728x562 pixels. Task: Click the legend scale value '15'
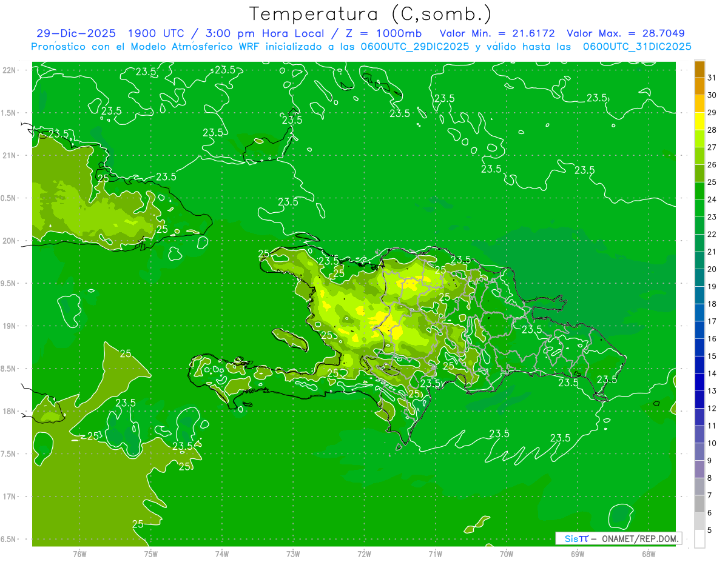[x=712, y=356]
